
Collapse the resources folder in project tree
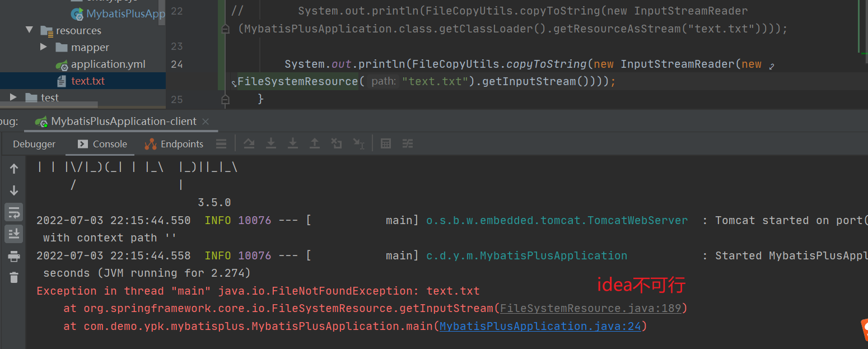[x=29, y=30]
